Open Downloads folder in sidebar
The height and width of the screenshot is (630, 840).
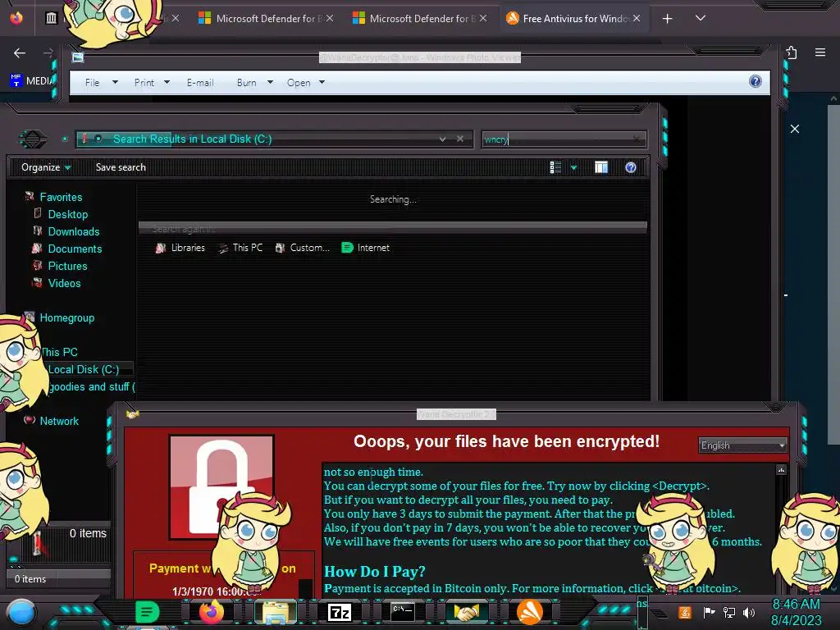pos(66,231)
